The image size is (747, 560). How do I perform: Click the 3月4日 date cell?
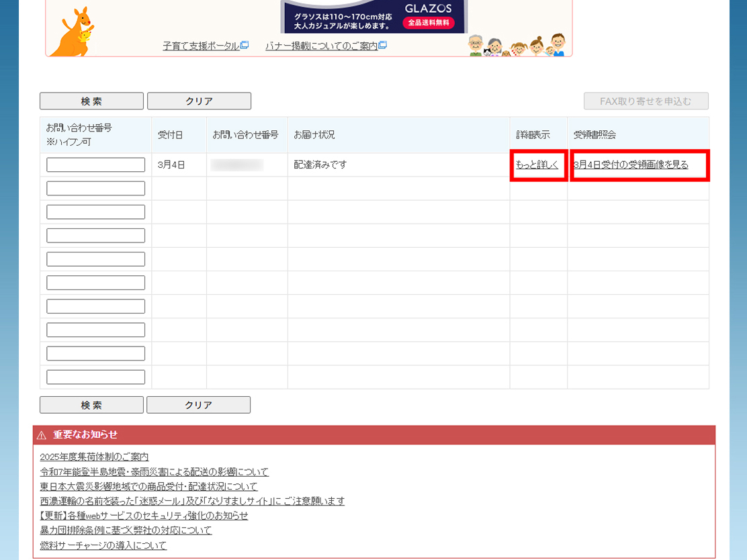pos(179,165)
